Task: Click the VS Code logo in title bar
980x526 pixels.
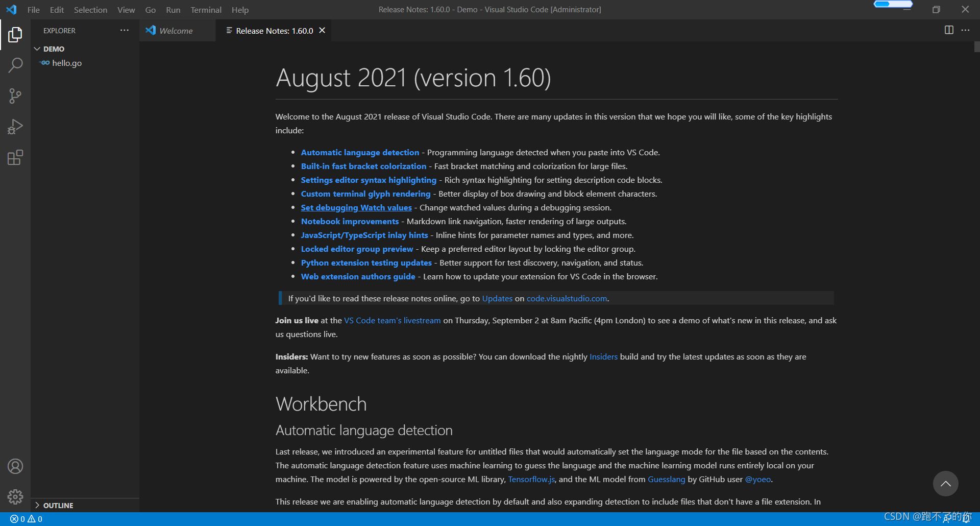Action: click(x=11, y=10)
